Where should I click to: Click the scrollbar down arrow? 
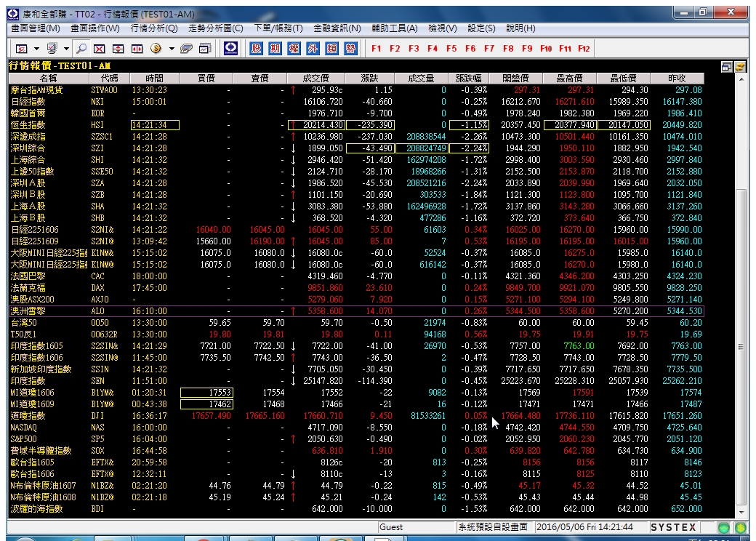point(741,513)
